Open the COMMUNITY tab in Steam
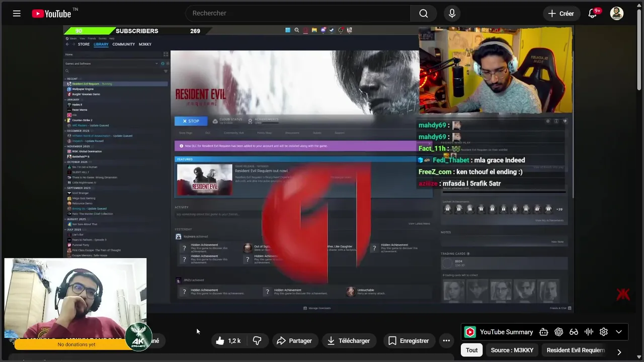Image resolution: width=644 pixels, height=362 pixels. tap(123, 44)
